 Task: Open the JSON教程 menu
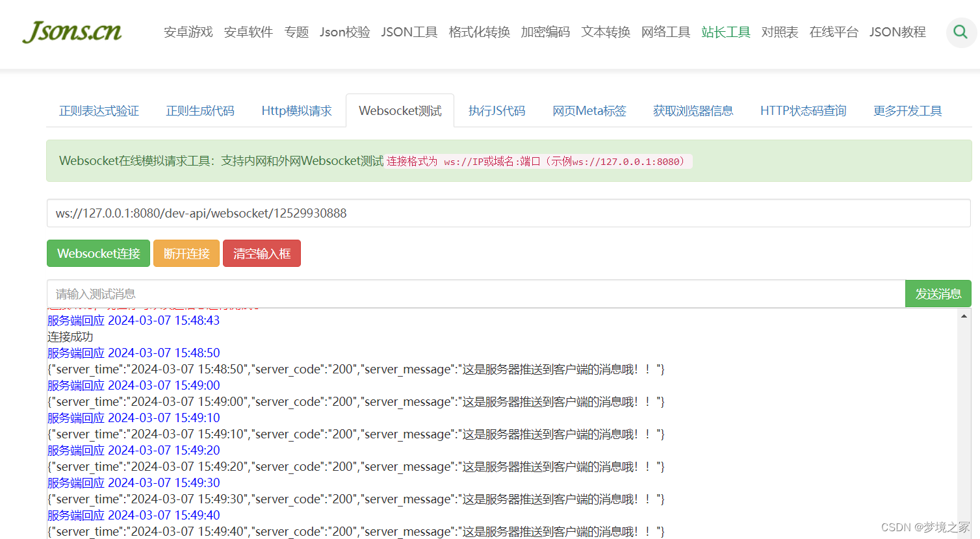pos(897,32)
